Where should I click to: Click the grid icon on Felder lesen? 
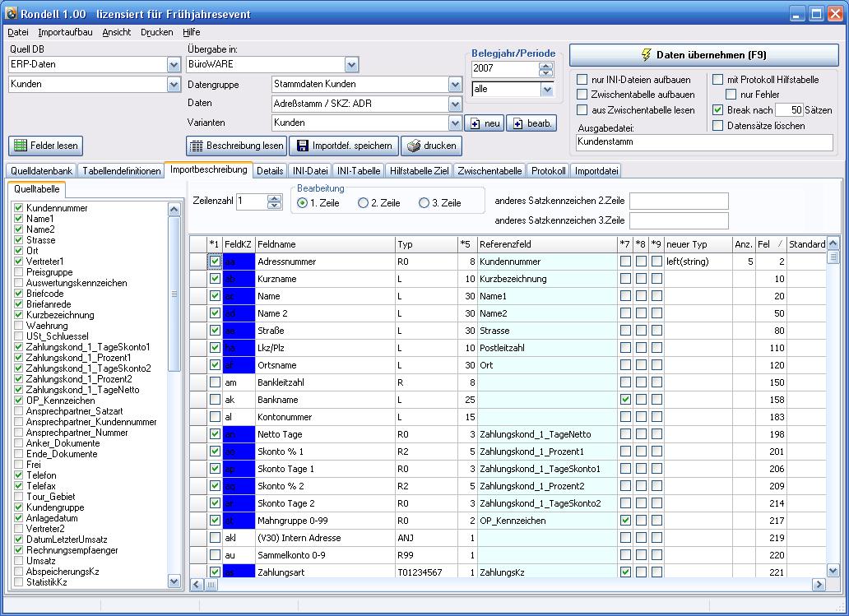tap(21, 146)
